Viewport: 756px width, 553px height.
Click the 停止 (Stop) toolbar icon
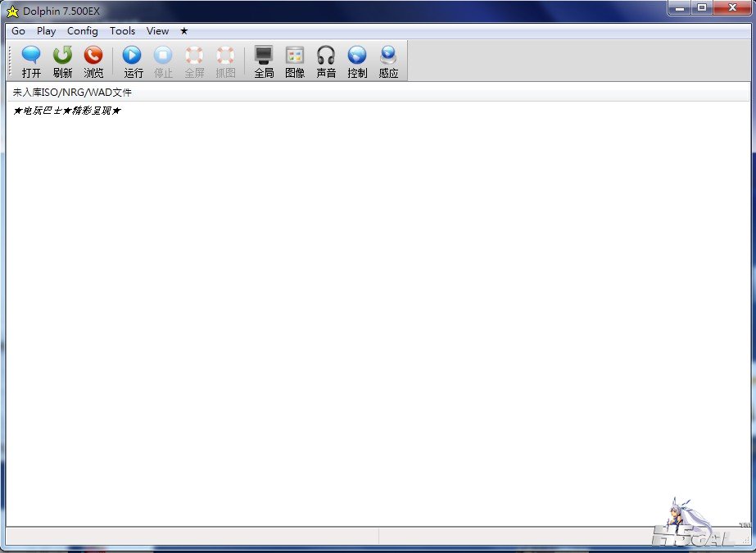pos(164,61)
